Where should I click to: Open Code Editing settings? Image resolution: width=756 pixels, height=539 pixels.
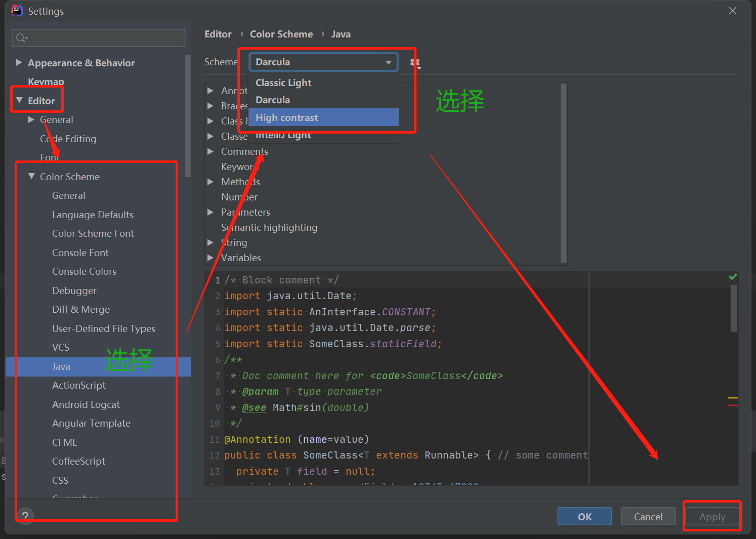point(68,139)
